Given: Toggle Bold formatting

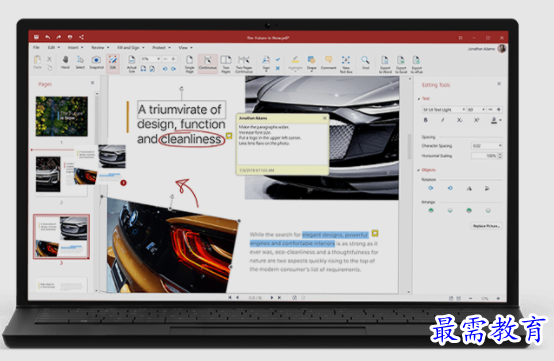Looking at the screenshot, I should pyautogui.click(x=425, y=120).
